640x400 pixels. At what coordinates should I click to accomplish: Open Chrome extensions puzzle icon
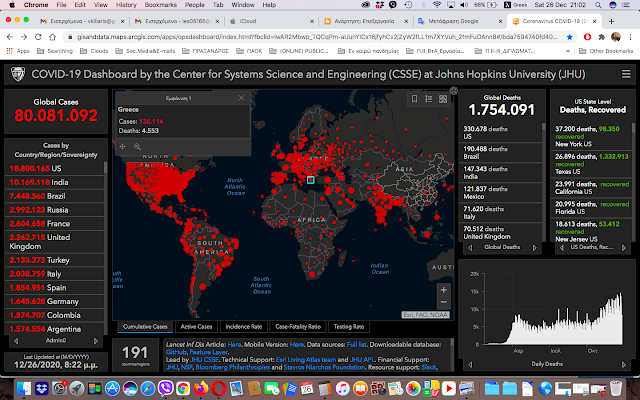(x=601, y=37)
